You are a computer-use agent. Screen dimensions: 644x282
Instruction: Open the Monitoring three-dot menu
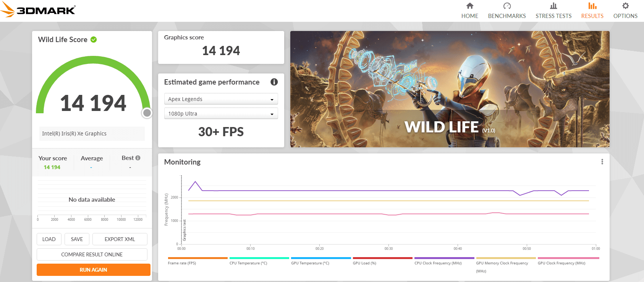(602, 162)
